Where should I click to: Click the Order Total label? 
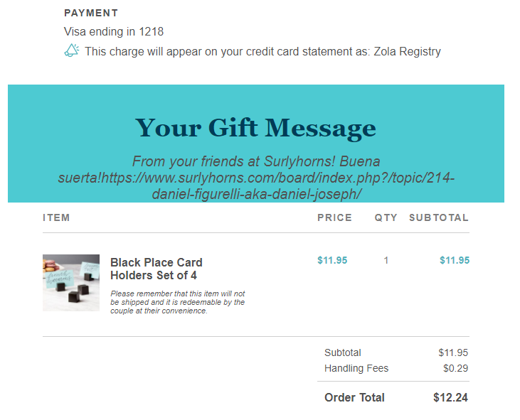354,397
